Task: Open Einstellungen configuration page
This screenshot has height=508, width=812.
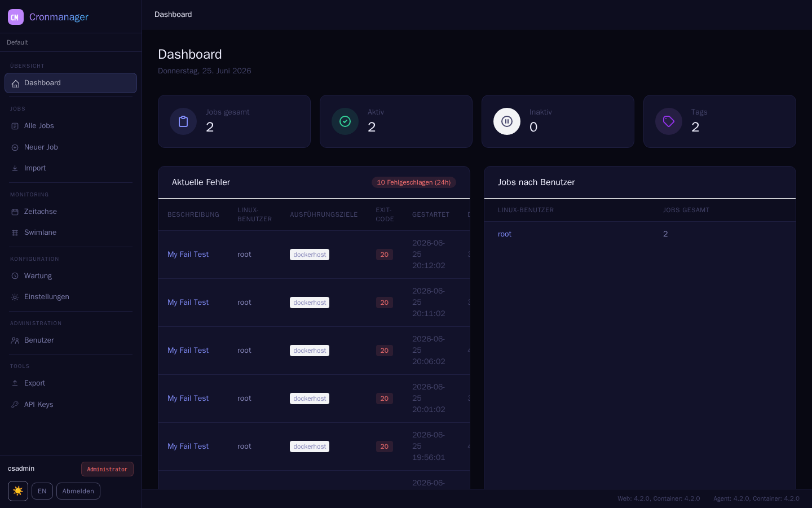Action: tap(70, 297)
